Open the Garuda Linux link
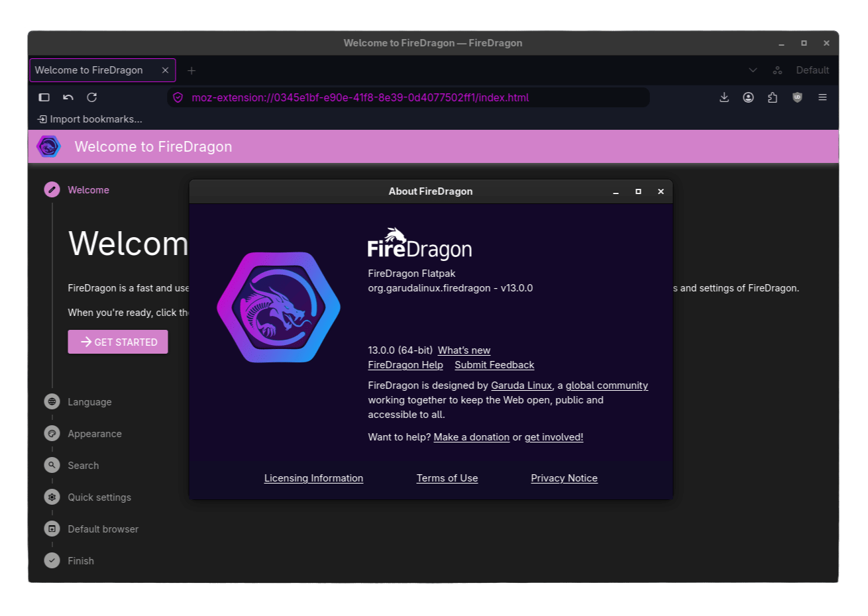The image size is (868, 616). (521, 385)
